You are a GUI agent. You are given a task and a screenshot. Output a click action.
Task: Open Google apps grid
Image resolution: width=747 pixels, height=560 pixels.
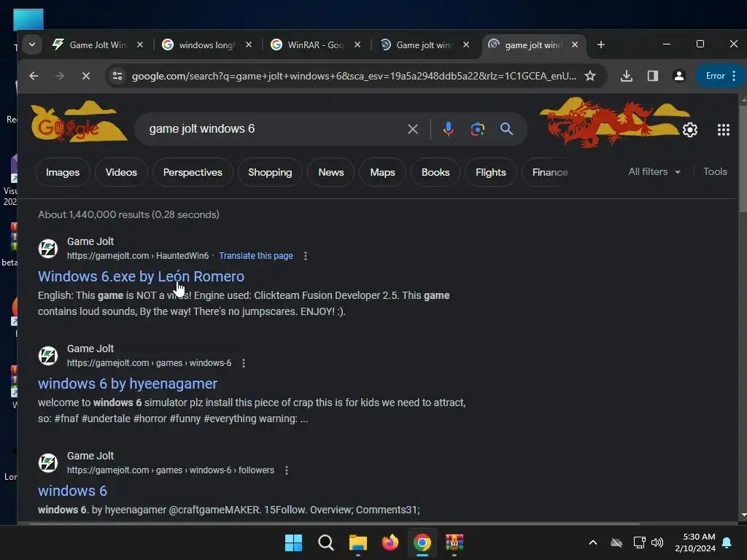point(723,130)
